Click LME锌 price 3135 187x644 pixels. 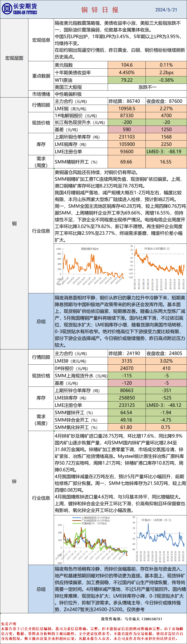(127, 361)
